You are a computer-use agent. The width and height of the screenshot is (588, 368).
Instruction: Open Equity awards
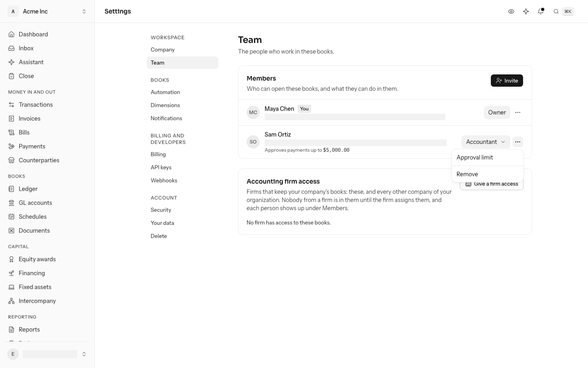47,259
